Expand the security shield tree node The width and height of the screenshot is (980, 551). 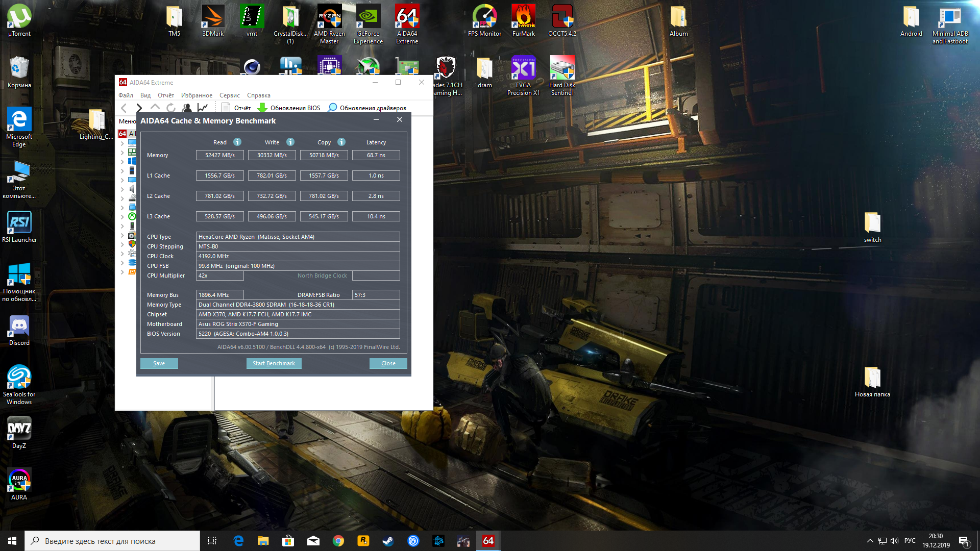(122, 244)
